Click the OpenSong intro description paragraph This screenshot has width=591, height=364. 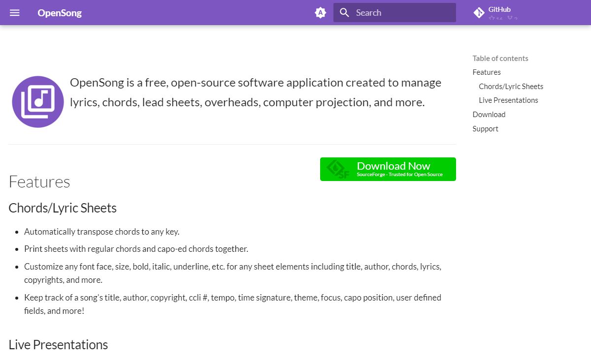coord(256,92)
